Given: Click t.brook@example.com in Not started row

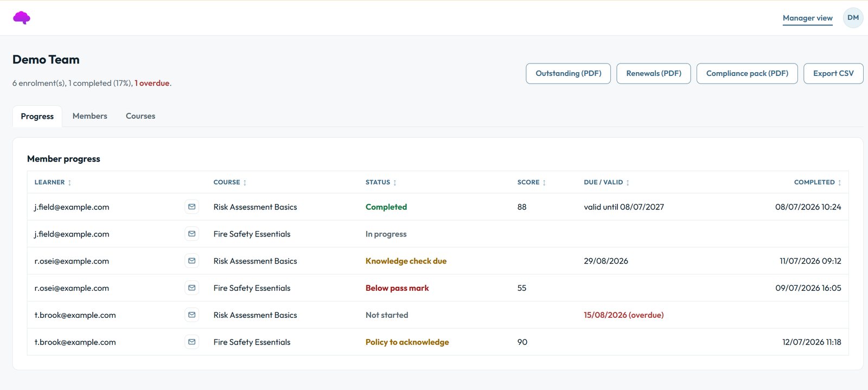Looking at the screenshot, I should 75,315.
